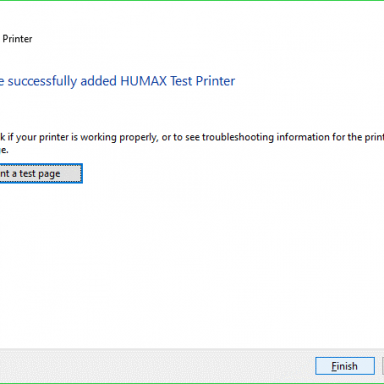Click the working properly phrase
The width and height of the screenshot is (384, 384).
(119, 137)
